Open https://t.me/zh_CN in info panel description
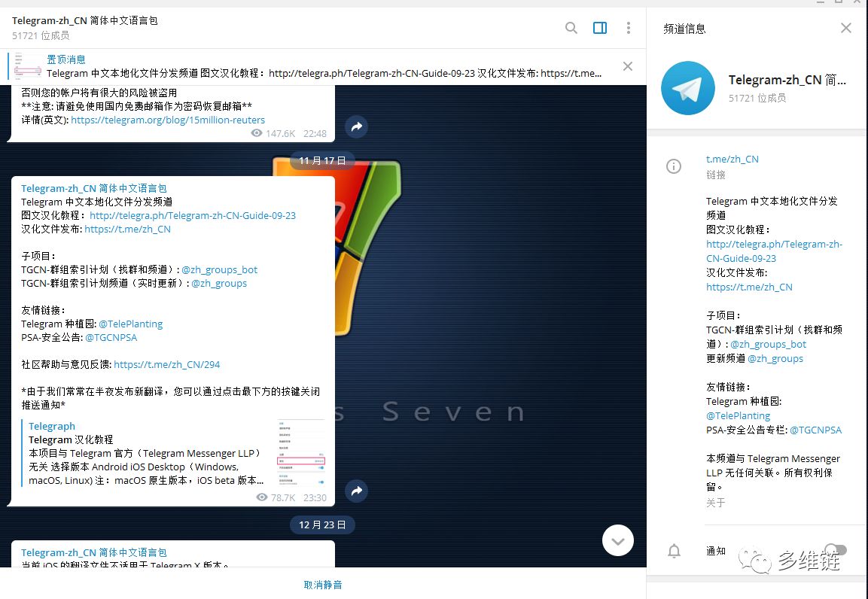Screen dimensions: 868x599 tap(749, 287)
